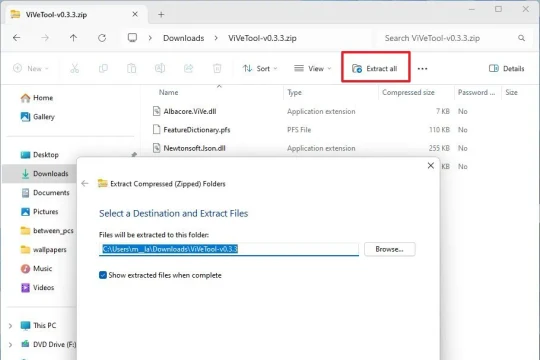Screen dimensions: 540x360
Task: Click the extraction destination path field
Action: point(229,249)
